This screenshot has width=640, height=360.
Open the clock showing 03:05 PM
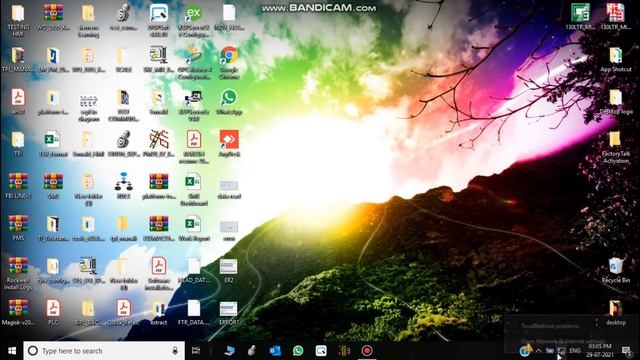[600, 350]
